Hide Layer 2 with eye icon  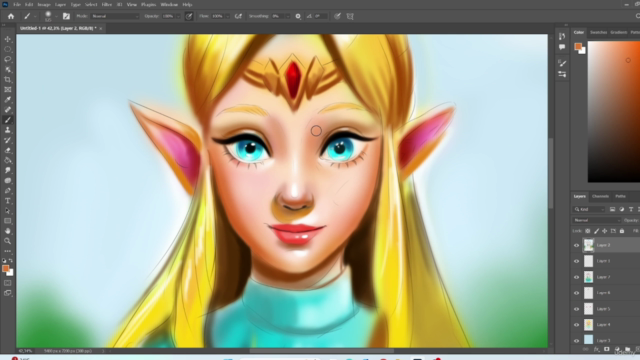(x=576, y=245)
